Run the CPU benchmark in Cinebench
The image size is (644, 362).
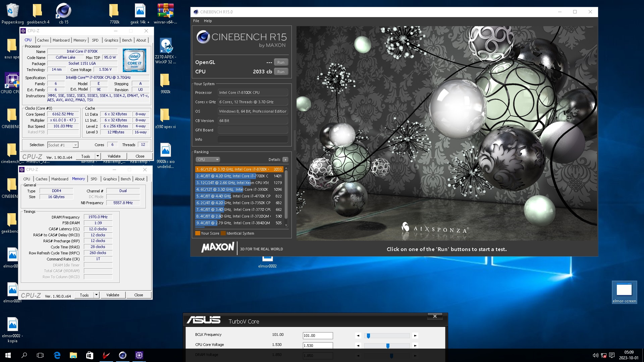click(x=281, y=72)
